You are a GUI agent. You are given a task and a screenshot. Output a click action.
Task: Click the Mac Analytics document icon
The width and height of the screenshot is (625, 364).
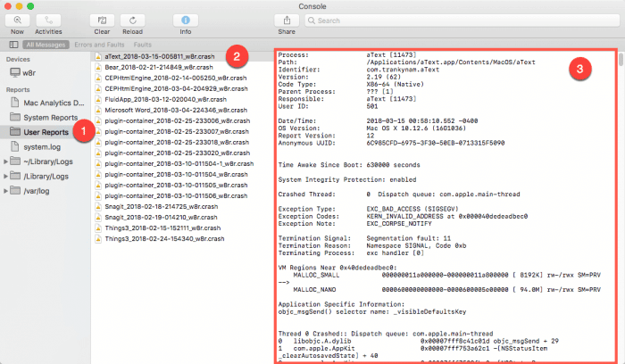[x=15, y=102]
